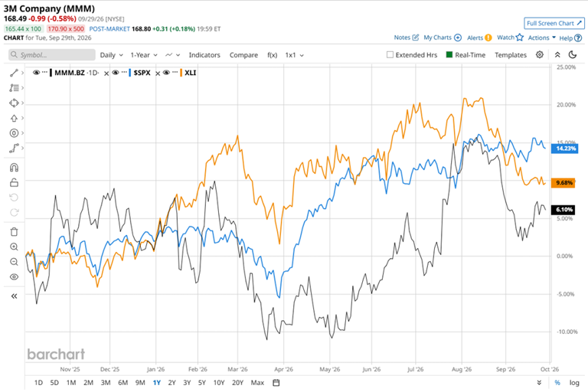Click the Watch star icon
Screen dimensions: 588x392
tap(519, 38)
